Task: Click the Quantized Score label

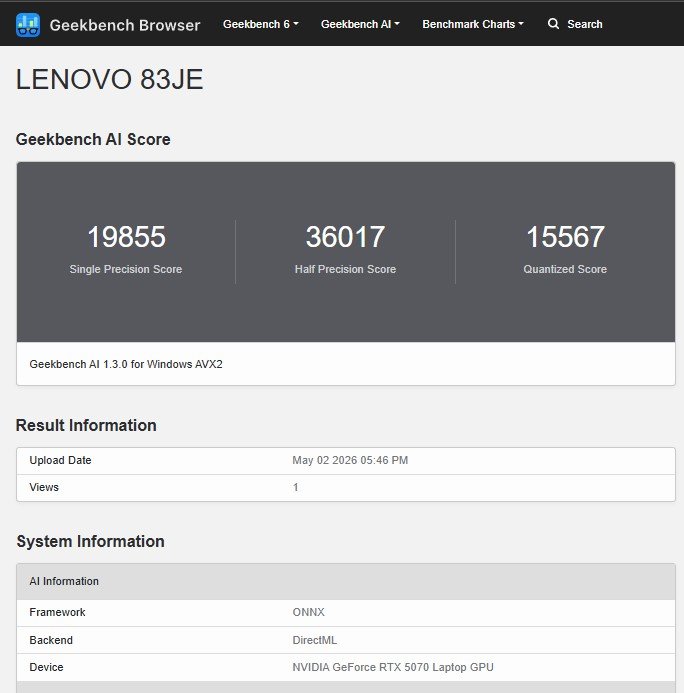Action: point(565,269)
